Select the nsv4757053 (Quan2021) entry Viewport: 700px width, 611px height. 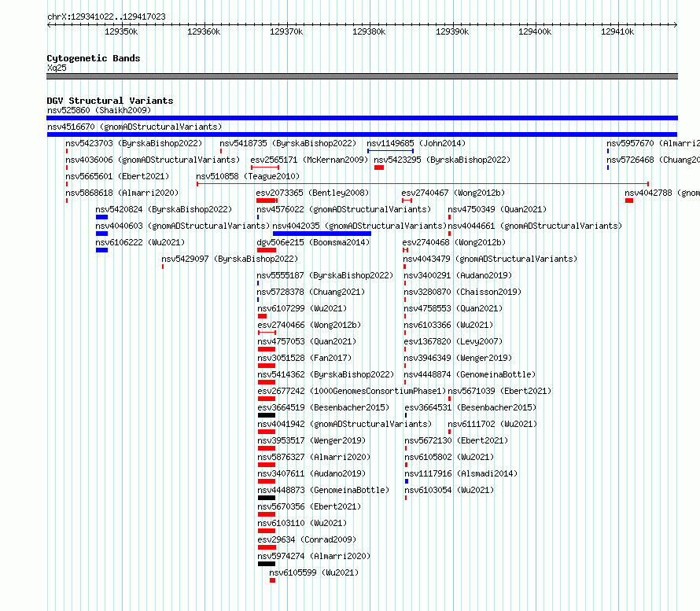click(308, 341)
